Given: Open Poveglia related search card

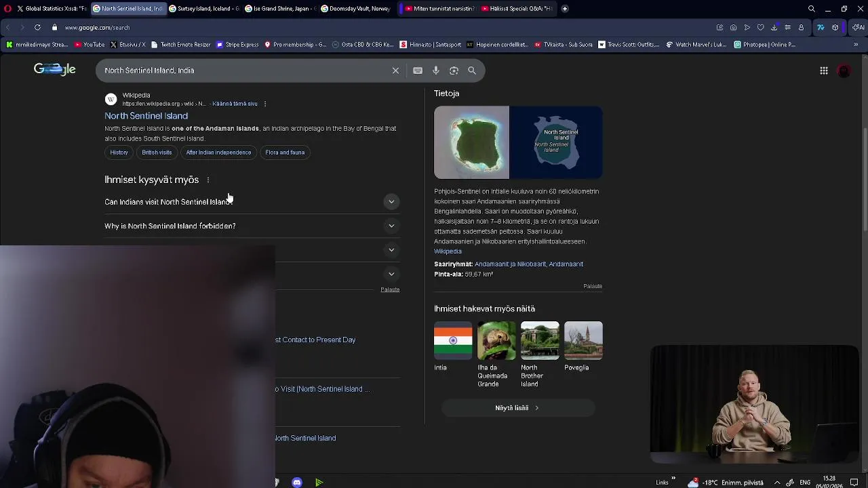Looking at the screenshot, I should tap(583, 346).
